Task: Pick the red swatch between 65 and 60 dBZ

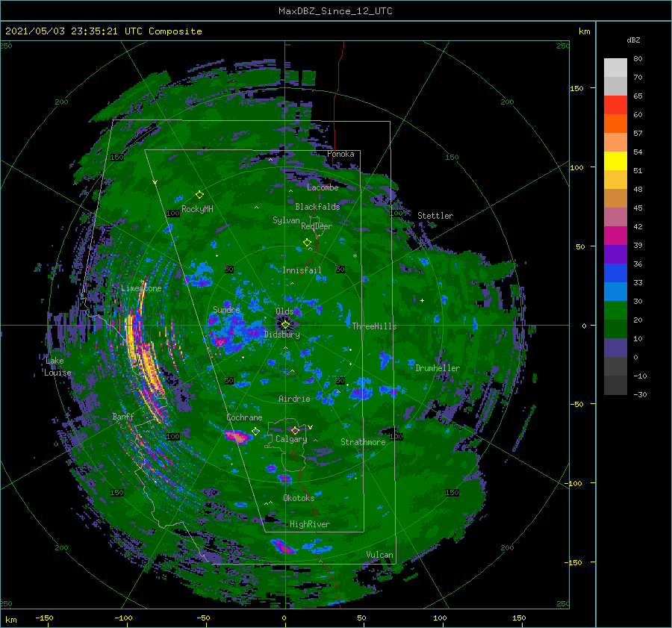Action: pyautogui.click(x=615, y=105)
